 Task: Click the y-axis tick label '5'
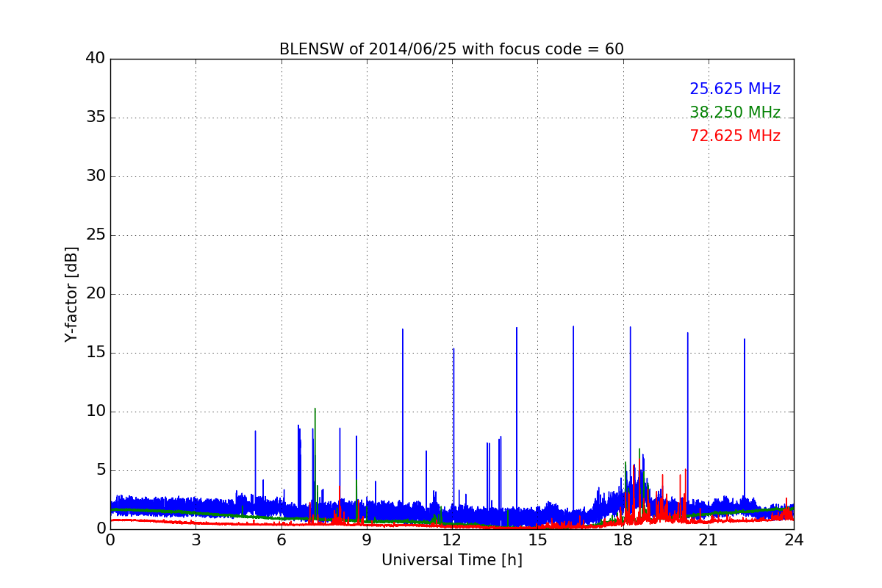coord(101,470)
